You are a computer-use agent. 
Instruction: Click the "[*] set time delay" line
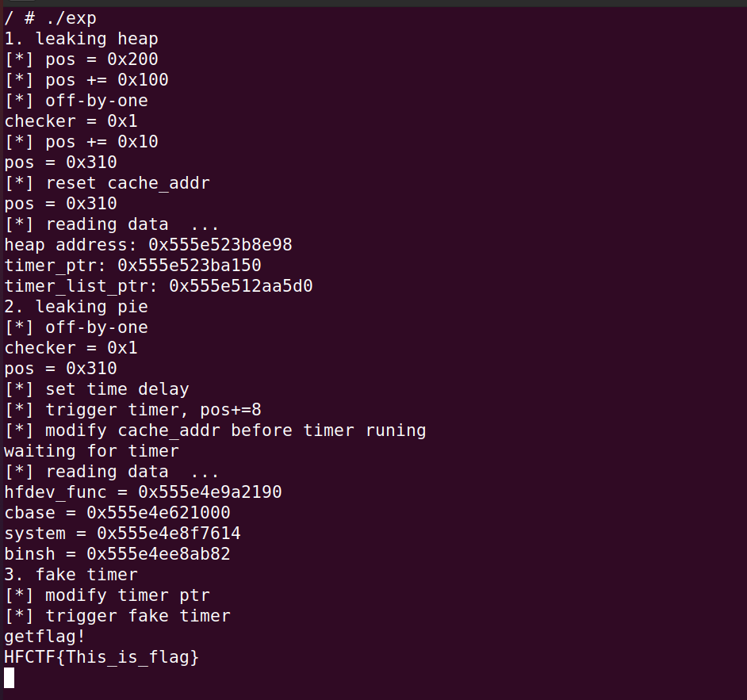coord(97,389)
